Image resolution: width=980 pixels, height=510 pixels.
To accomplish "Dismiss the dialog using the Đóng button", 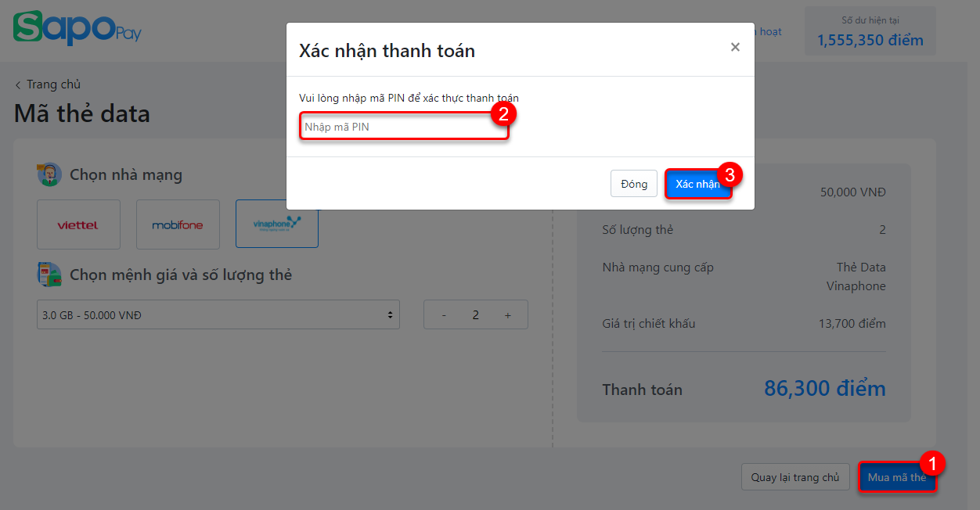I will pyautogui.click(x=634, y=184).
